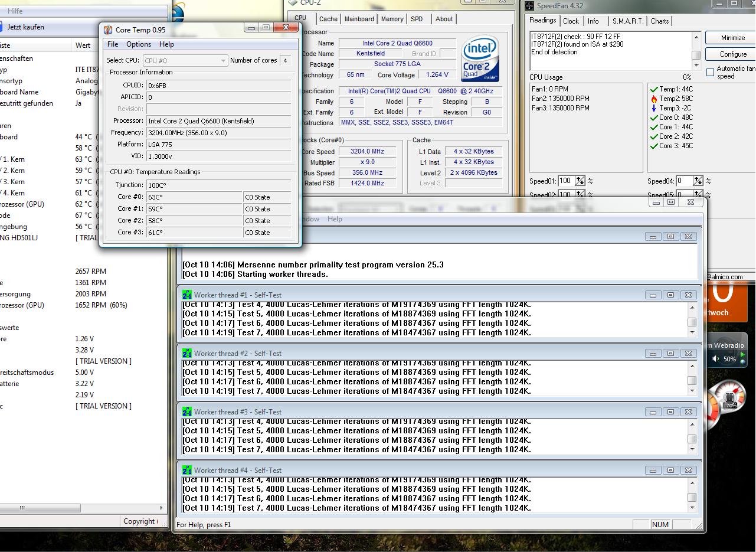Viewport: 756px width, 552px height.
Task: Click the Speed04 spinner arrows
Action: point(698,181)
